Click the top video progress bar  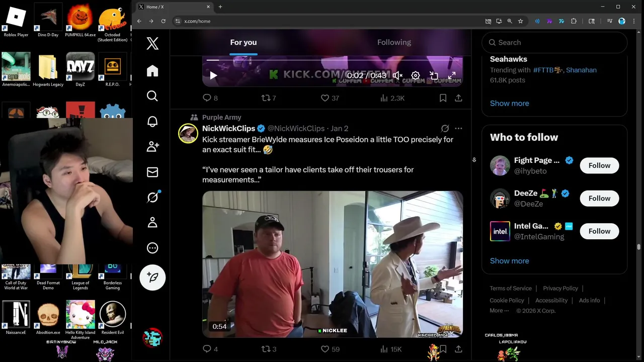coord(333,60)
